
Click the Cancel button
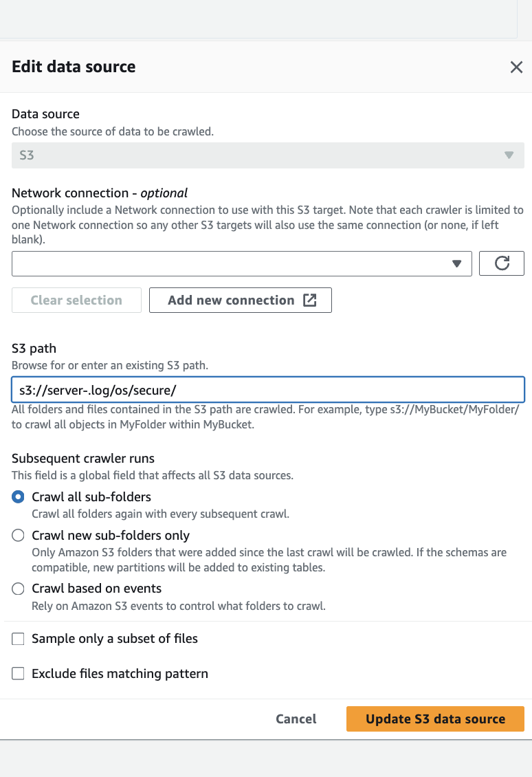296,719
